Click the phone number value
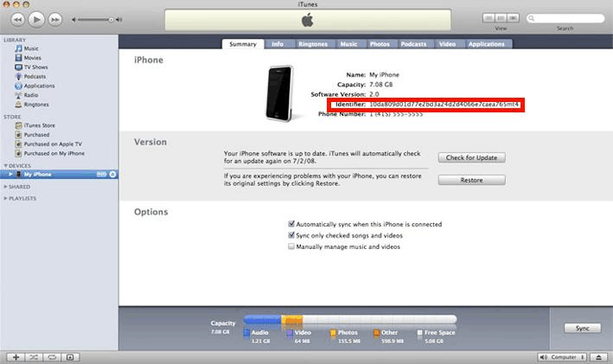 pyautogui.click(x=396, y=114)
